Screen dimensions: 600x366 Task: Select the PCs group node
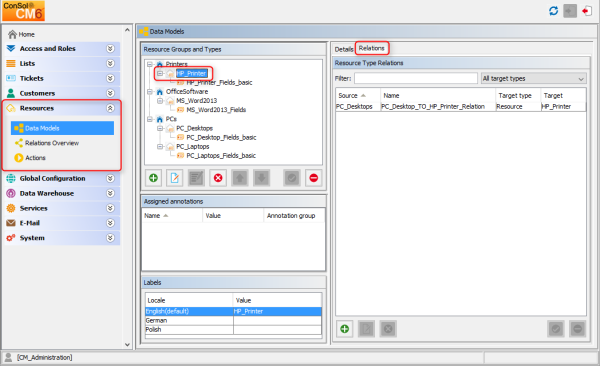pyautogui.click(x=171, y=119)
